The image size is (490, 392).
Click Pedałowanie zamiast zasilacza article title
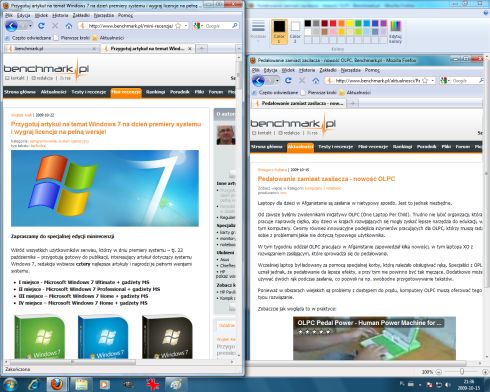pyautogui.click(x=326, y=179)
